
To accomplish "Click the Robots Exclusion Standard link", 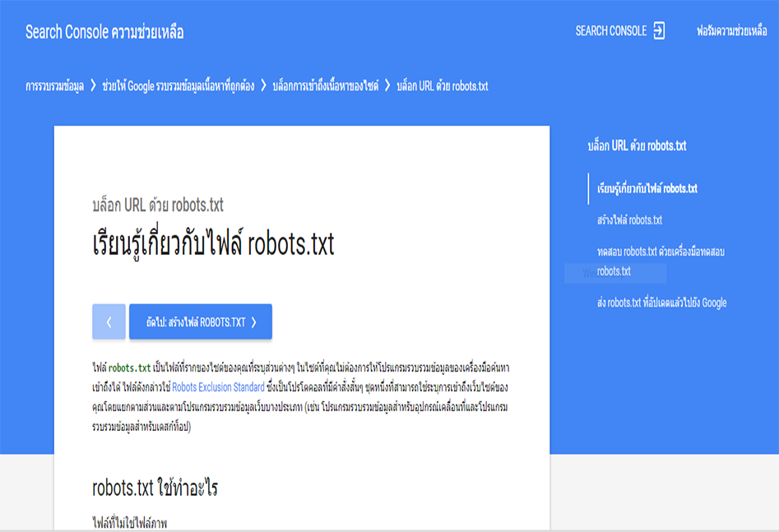I will pos(218,387).
